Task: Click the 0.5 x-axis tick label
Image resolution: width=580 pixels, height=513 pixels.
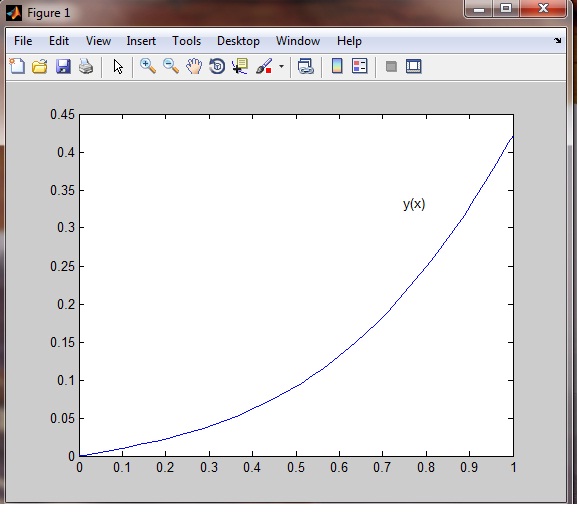Action: [x=296, y=468]
